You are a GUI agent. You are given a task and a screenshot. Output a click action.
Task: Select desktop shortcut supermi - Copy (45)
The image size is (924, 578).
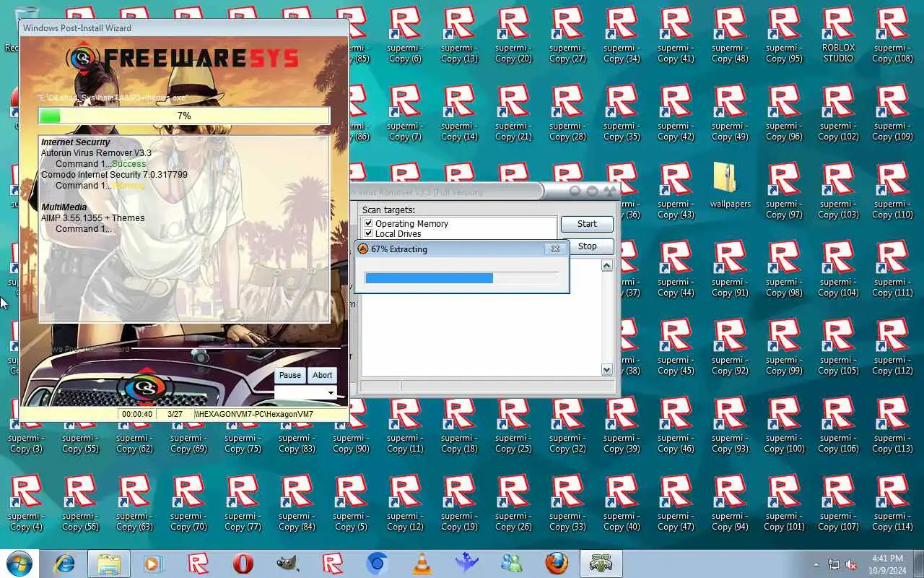(x=676, y=347)
